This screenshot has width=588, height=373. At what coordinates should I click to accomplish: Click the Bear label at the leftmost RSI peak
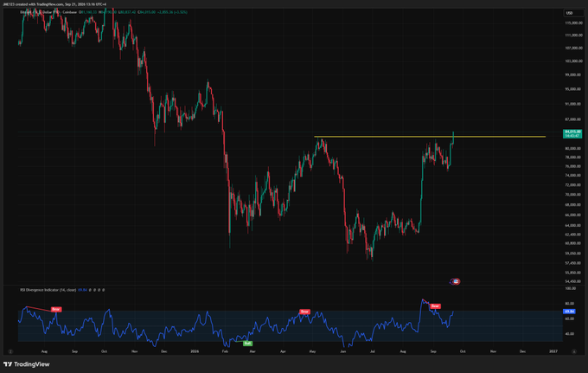coord(56,309)
